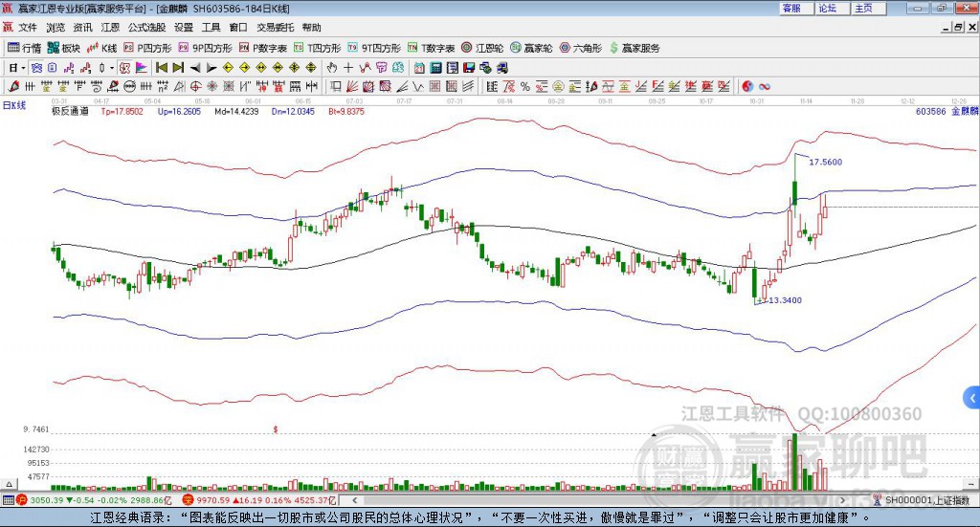Click the horizontal scrollbar right arrow
Screen dimensions: 980x527
point(843,500)
